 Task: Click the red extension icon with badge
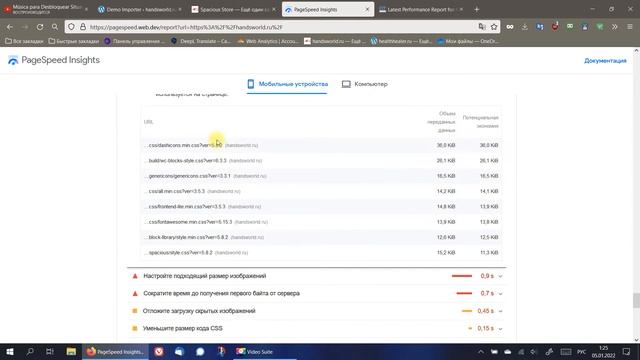coord(555,27)
